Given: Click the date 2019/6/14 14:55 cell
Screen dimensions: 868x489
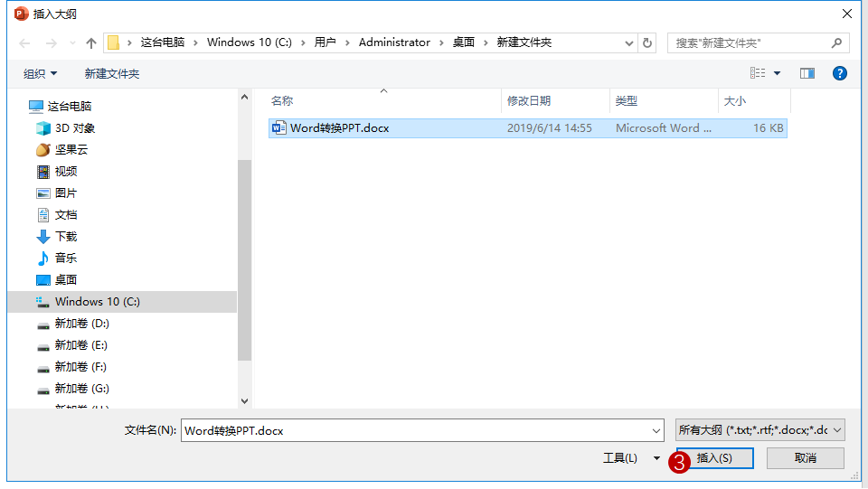Looking at the screenshot, I should [549, 128].
